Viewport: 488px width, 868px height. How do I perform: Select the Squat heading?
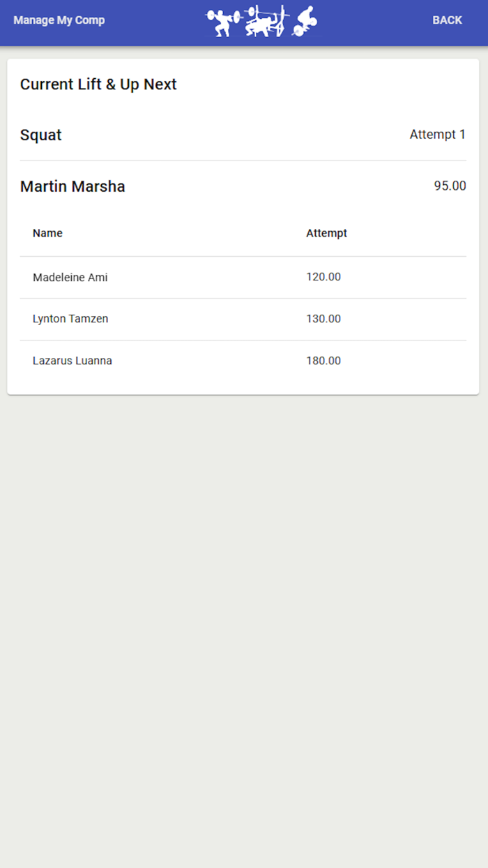click(40, 135)
